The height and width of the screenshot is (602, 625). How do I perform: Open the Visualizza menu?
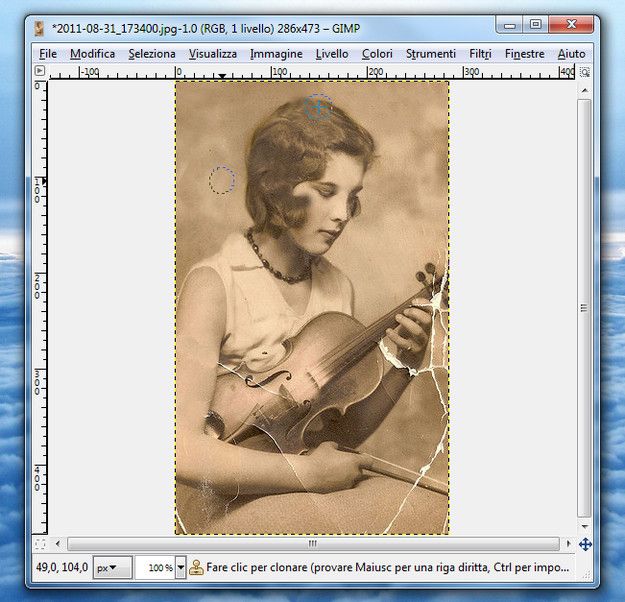pyautogui.click(x=213, y=54)
